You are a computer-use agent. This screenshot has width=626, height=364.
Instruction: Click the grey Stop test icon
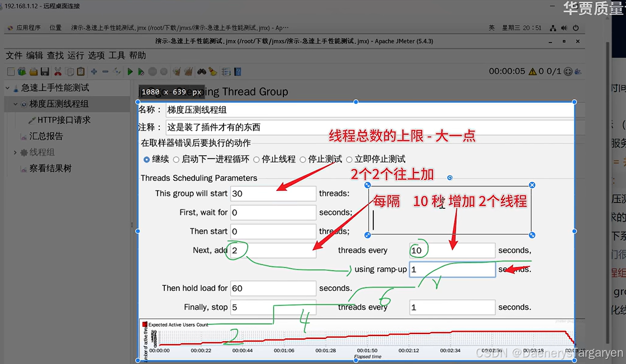tap(153, 72)
